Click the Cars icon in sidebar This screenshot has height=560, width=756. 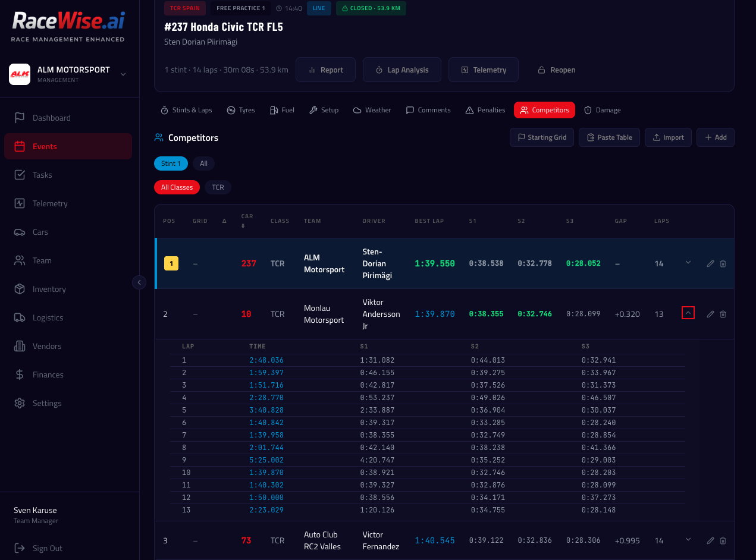[x=20, y=232]
